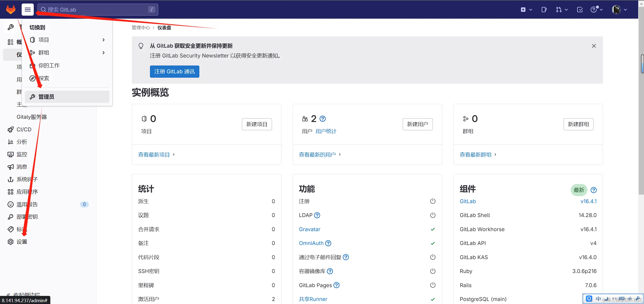Expand the 群组 submenu arrow
Image resolution: width=644 pixels, height=304 pixels.
(x=103, y=53)
